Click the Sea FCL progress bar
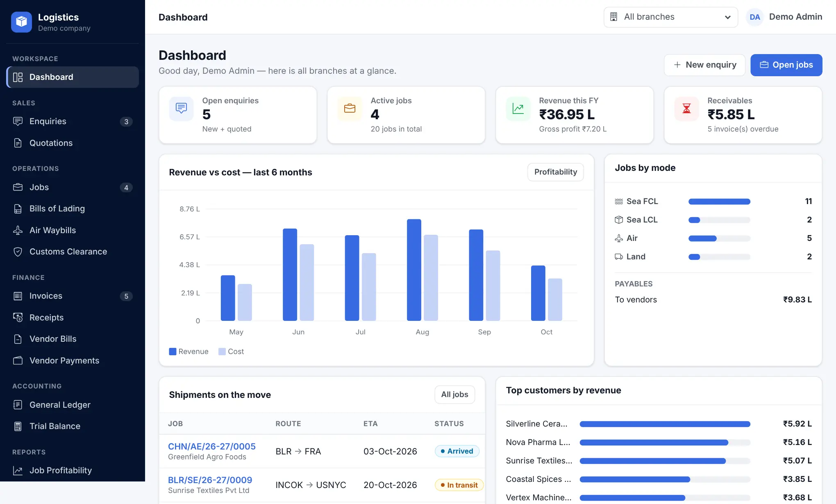This screenshot has height=504, width=836. tap(719, 202)
